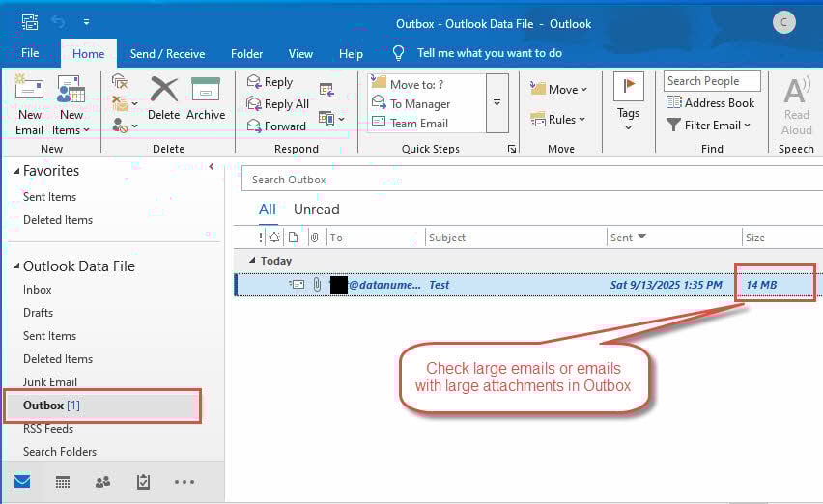Viewport: 823px width, 504px height.
Task: Open the New Items dropdown
Action: pyautogui.click(x=71, y=105)
